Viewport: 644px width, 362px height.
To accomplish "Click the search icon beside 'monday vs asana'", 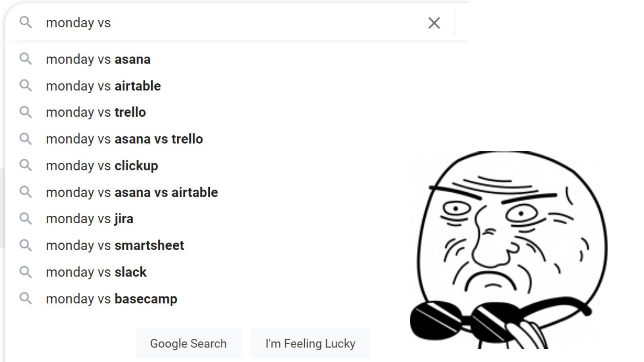I will pyautogui.click(x=26, y=59).
